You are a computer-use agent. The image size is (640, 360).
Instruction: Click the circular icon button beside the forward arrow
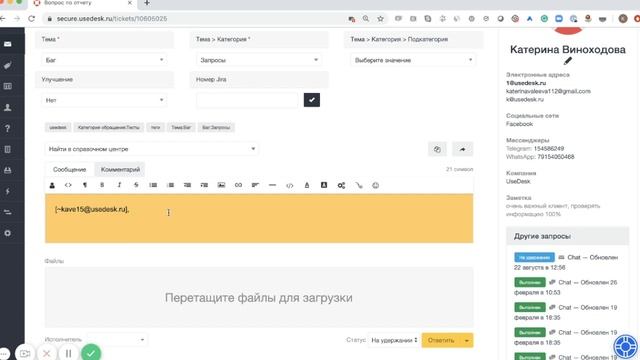coord(437,149)
